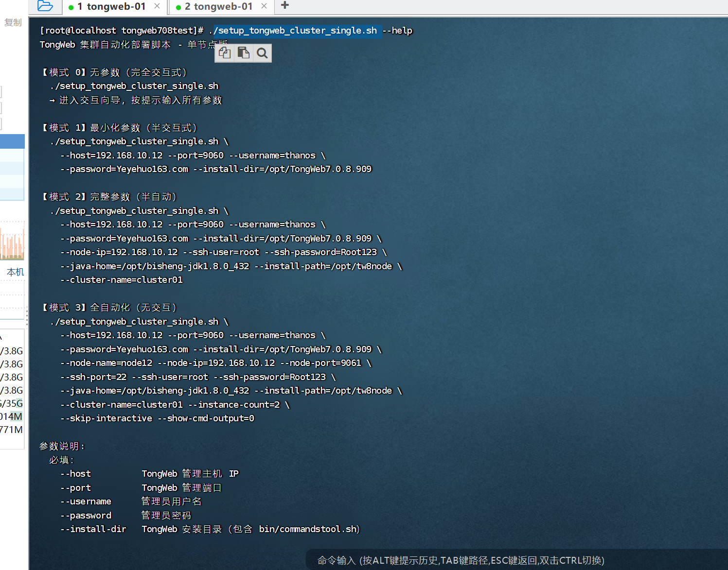
Task: Close the 2 tongweb-01 tab
Action: (x=264, y=6)
